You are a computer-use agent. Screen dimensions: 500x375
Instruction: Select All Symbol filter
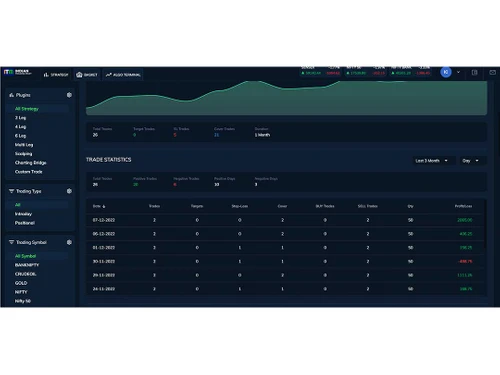[25, 256]
